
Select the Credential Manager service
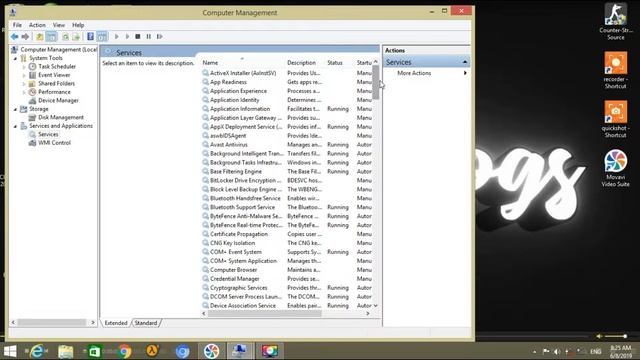[x=235, y=279]
